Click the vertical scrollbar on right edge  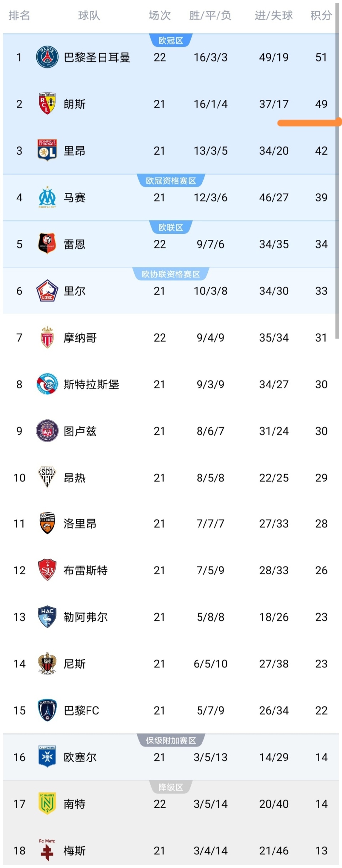click(x=337, y=171)
